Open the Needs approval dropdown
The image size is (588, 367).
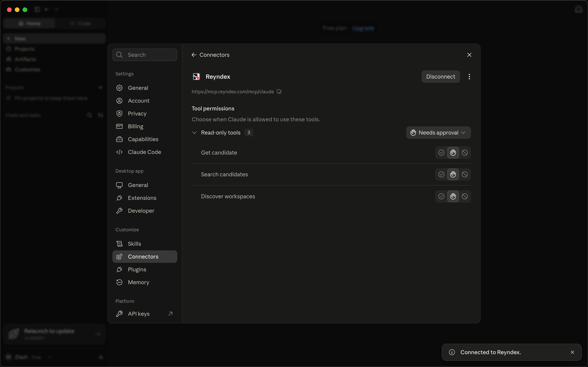tap(438, 133)
